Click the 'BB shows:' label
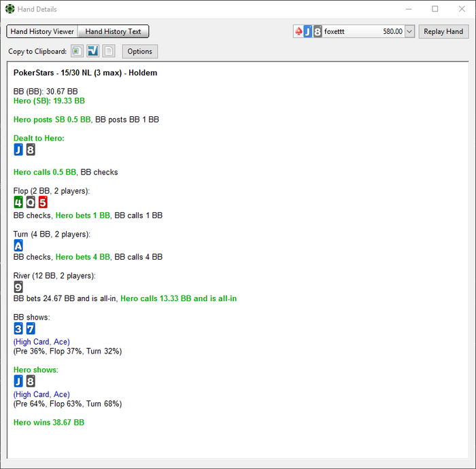 31,317
